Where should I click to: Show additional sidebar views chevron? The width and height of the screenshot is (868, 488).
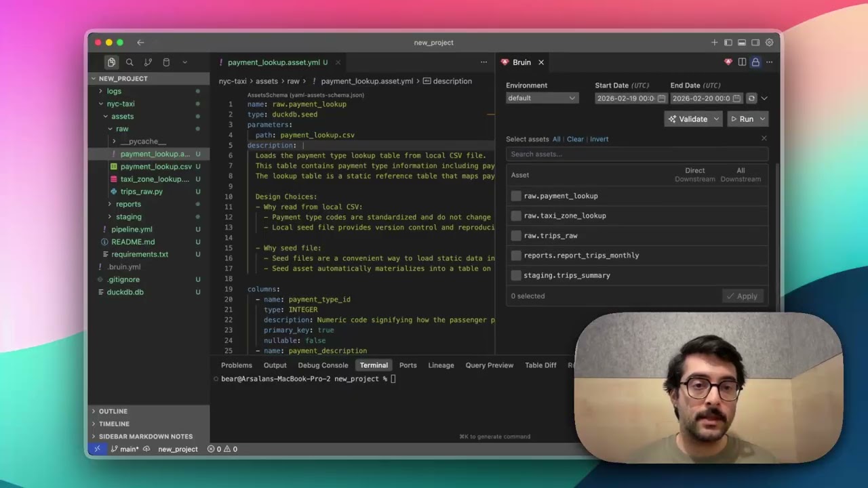coord(184,62)
